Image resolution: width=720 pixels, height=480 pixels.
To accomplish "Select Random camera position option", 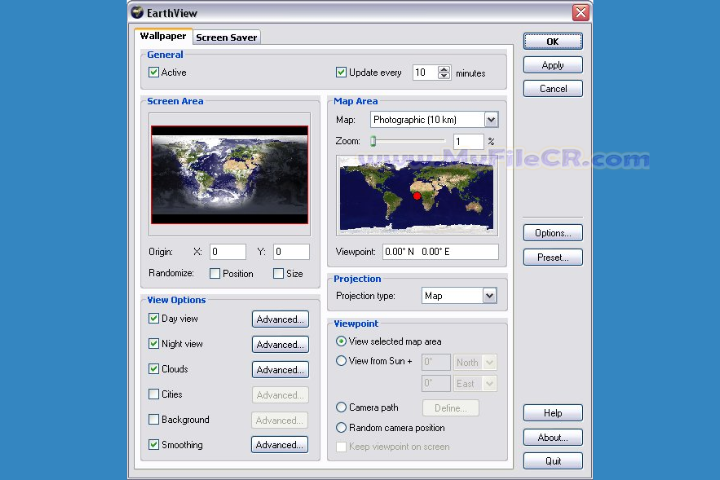I will (x=341, y=428).
